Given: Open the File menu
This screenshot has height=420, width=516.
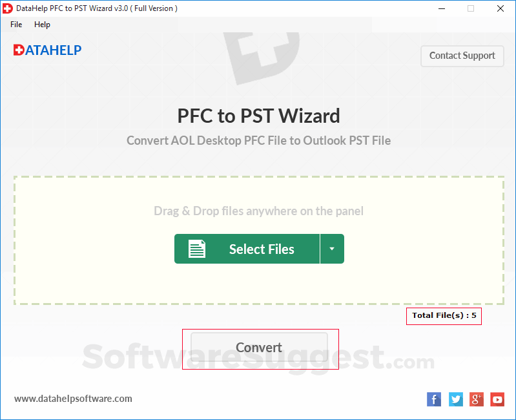Looking at the screenshot, I should tap(16, 25).
